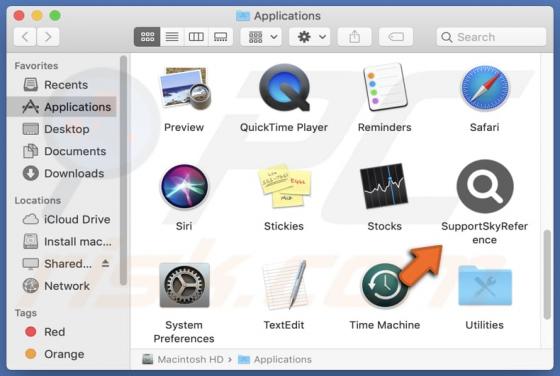
Task: Open the Preview application icon
Action: (185, 88)
